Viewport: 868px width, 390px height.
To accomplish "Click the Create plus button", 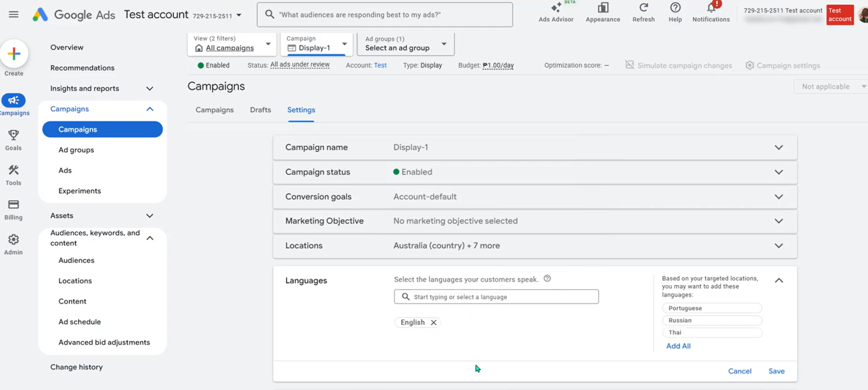I will click(14, 54).
